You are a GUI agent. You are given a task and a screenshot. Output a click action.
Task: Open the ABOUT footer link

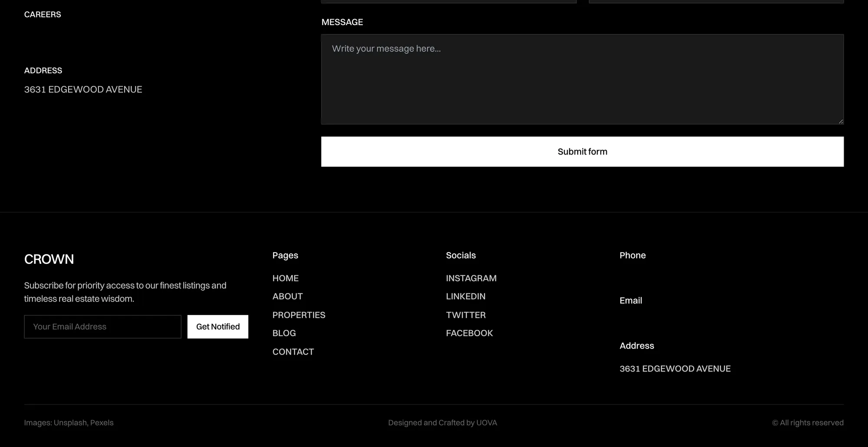[x=288, y=296]
